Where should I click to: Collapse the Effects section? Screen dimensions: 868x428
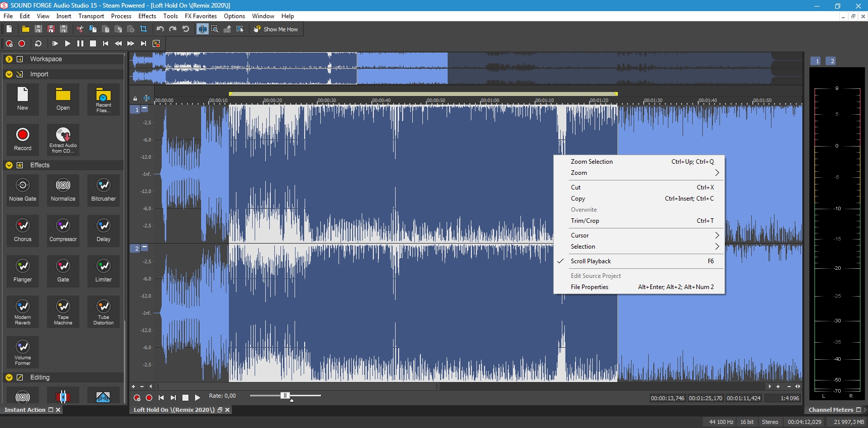pos(9,165)
